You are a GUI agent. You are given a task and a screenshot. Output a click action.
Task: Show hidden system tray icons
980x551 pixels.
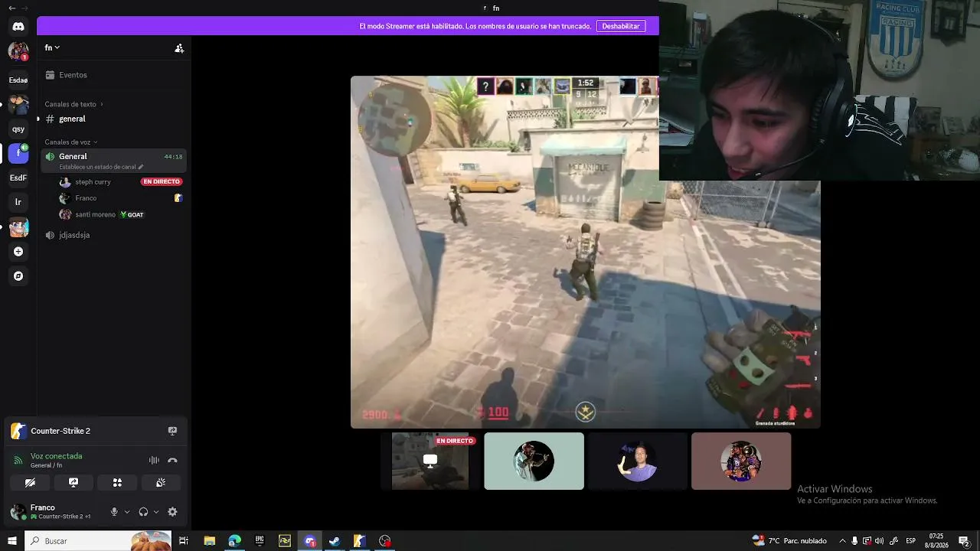[x=843, y=541]
